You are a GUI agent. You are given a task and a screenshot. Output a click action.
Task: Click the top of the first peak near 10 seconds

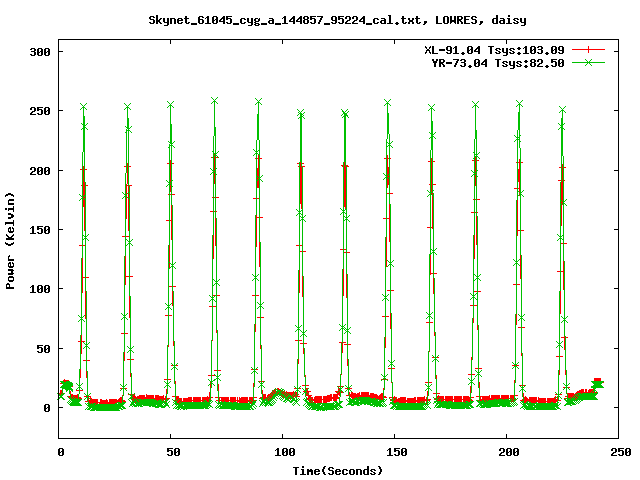[84, 107]
